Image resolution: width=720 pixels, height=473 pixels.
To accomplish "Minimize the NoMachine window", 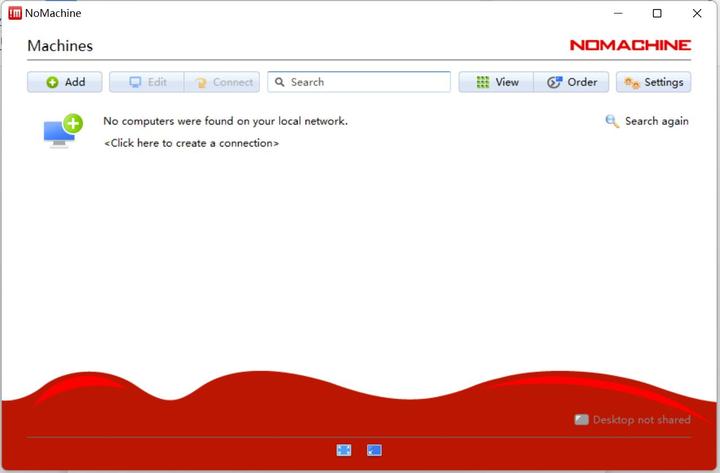I will (619, 13).
